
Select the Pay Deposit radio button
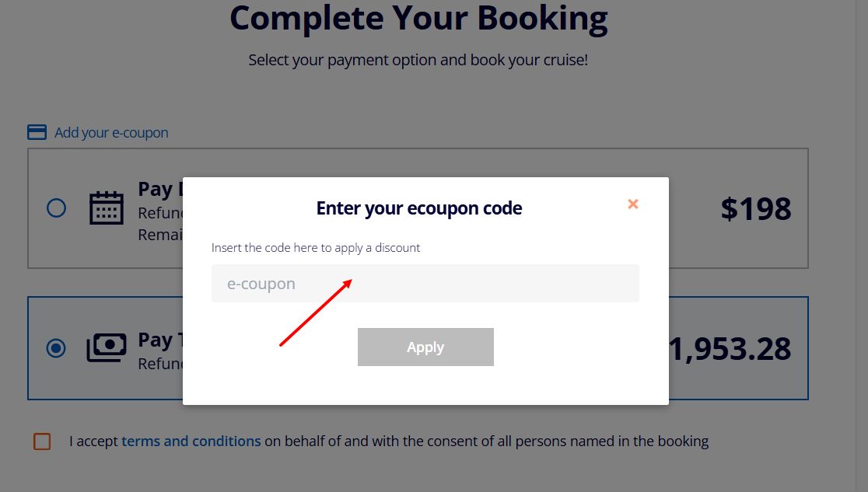55,208
